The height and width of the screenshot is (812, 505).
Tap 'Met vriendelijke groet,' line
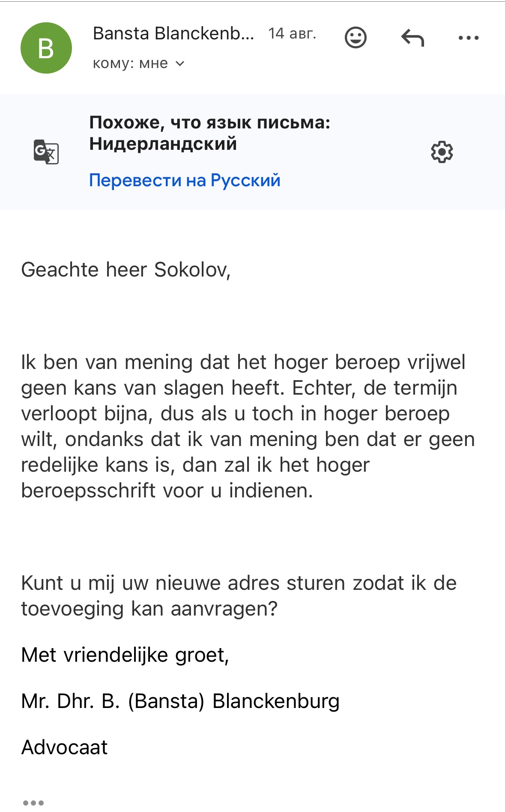(x=125, y=655)
